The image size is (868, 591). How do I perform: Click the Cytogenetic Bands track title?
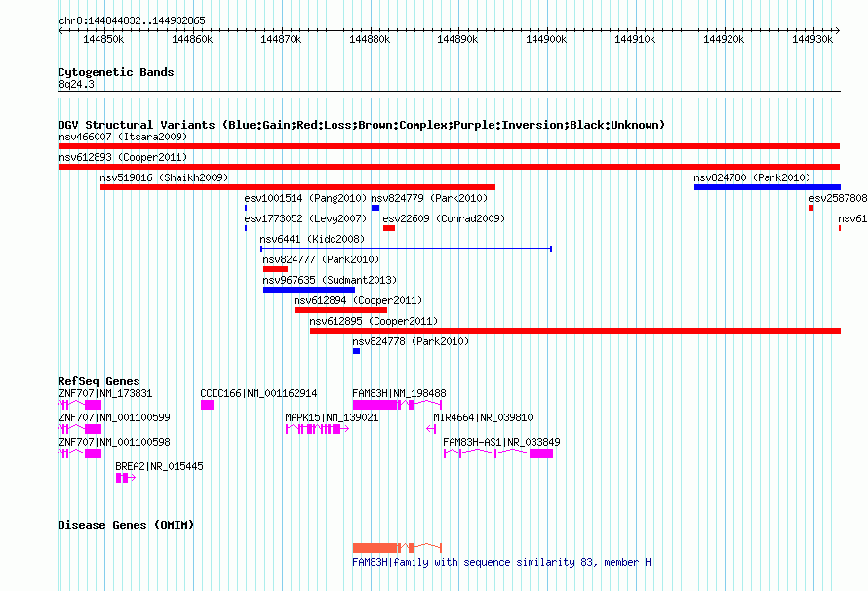click(x=116, y=72)
